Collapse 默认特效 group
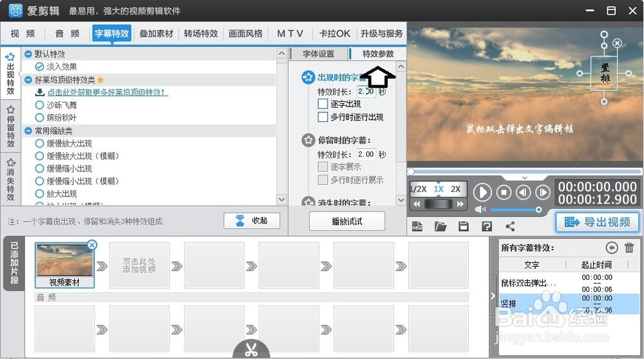This screenshot has width=644, height=359. 28,54
